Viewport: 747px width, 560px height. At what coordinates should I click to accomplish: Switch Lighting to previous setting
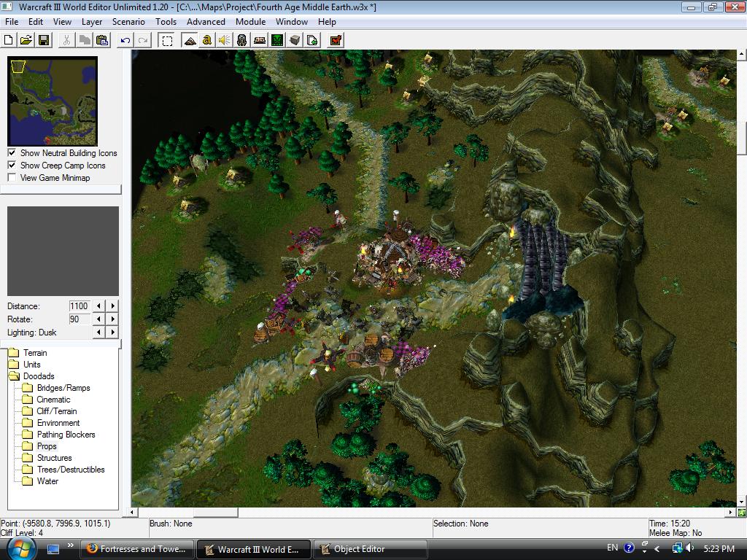click(98, 332)
